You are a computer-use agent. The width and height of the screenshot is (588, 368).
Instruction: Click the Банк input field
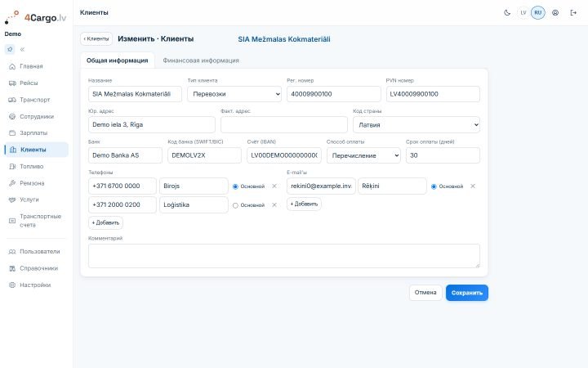coord(125,155)
